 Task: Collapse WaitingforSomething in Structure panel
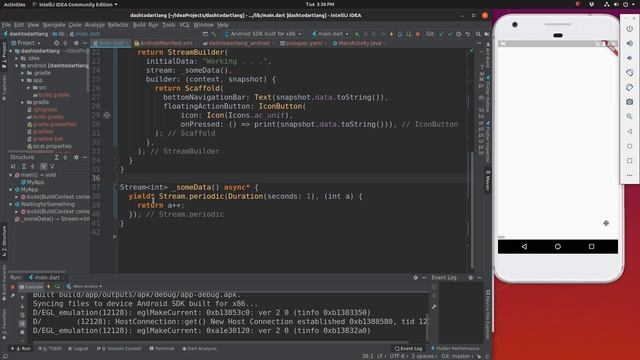click(11, 204)
